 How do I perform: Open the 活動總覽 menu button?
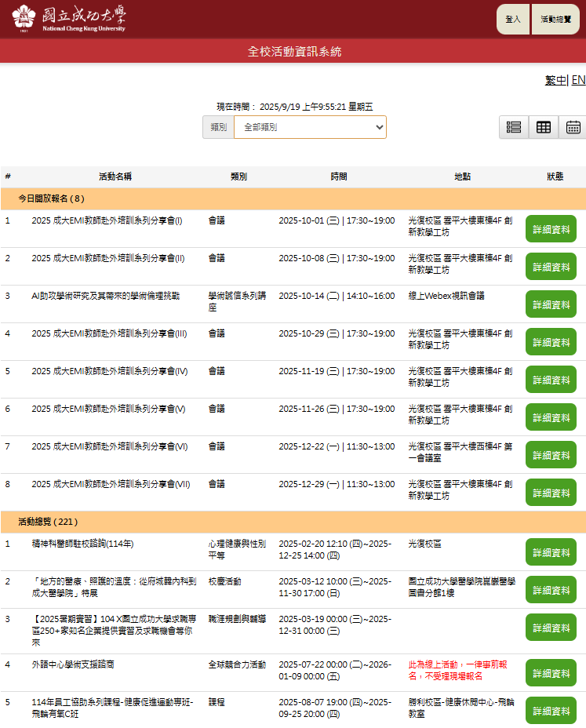[555, 19]
